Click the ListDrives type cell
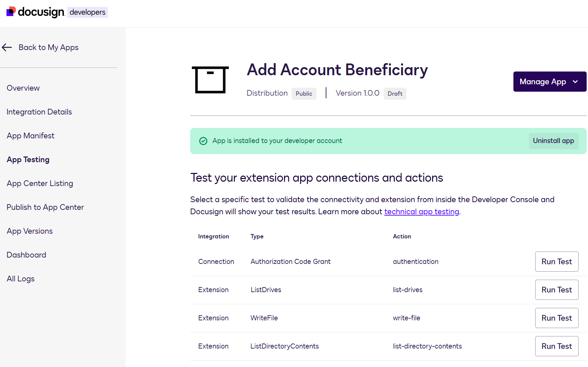 click(x=266, y=290)
